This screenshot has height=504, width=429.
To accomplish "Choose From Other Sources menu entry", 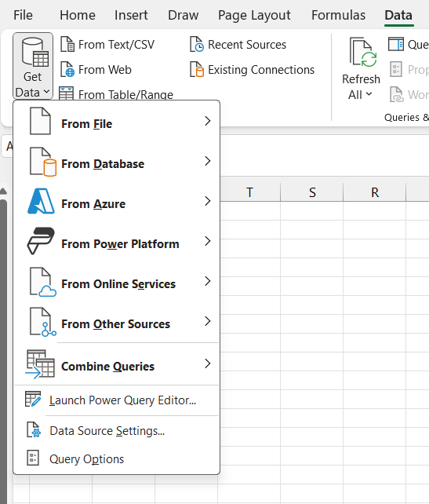I will click(x=117, y=322).
